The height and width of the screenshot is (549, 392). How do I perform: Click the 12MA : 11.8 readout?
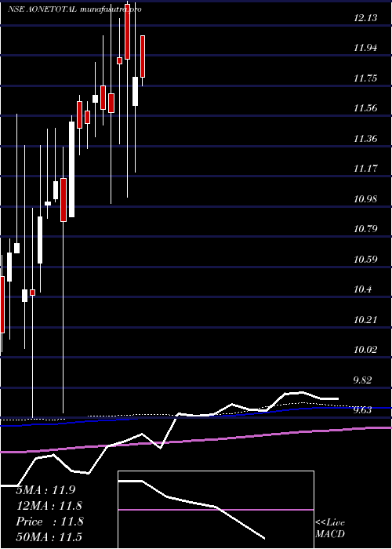coord(49,506)
